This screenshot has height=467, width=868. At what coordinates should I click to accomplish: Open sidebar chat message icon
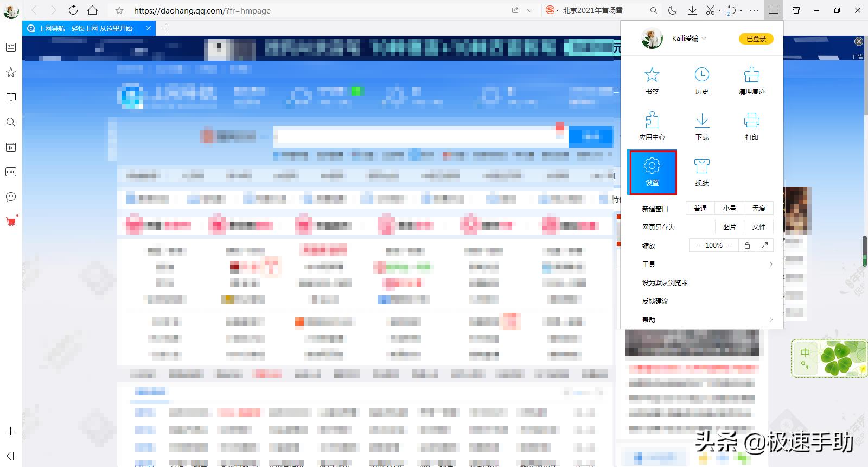(10, 197)
